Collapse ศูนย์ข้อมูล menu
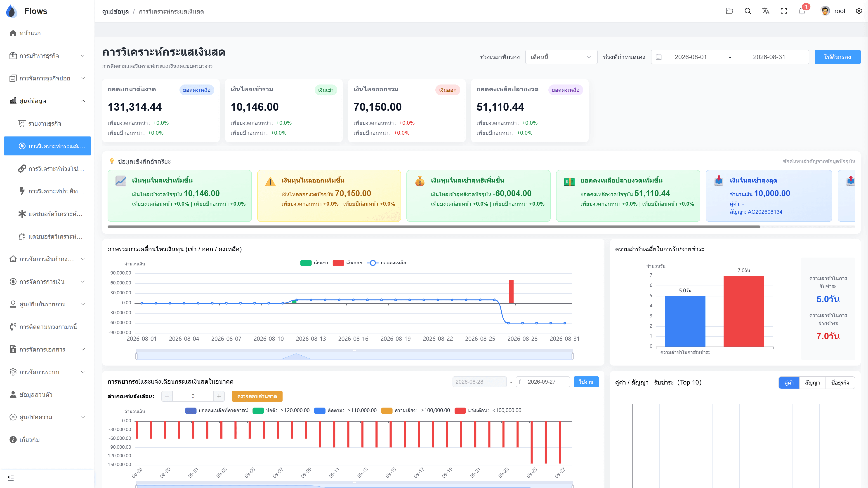 [47, 101]
